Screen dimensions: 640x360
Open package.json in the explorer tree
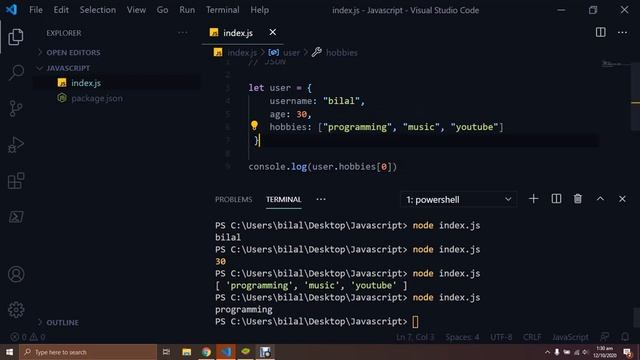pos(97,98)
